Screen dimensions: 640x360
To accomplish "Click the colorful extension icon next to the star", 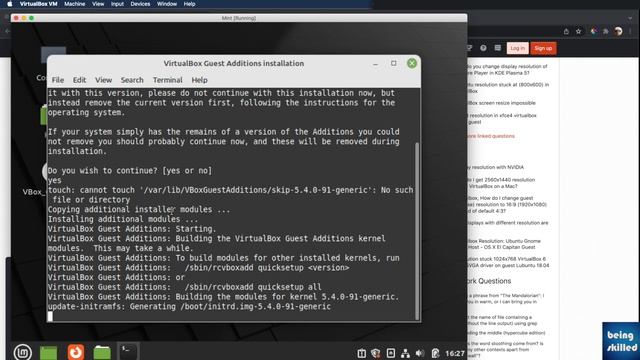I will [594, 31].
